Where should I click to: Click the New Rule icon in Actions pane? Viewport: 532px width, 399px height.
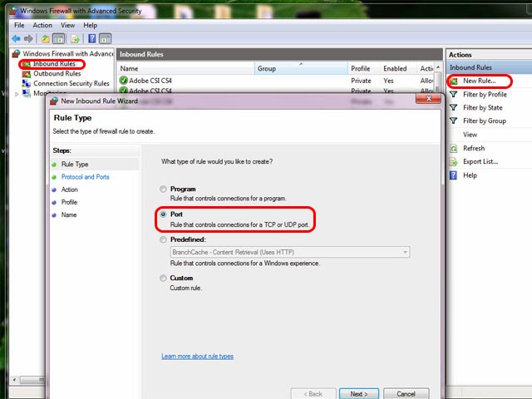pyautogui.click(x=454, y=81)
